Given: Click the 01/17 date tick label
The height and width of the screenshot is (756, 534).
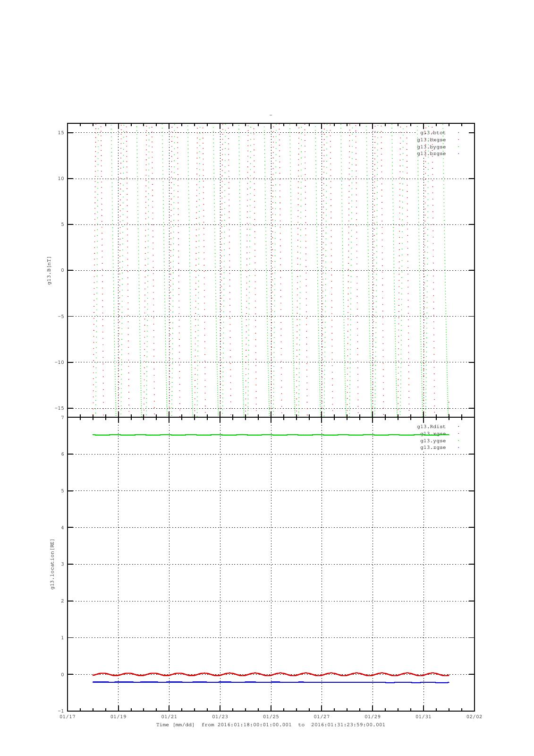Looking at the screenshot, I should (x=67, y=717).
